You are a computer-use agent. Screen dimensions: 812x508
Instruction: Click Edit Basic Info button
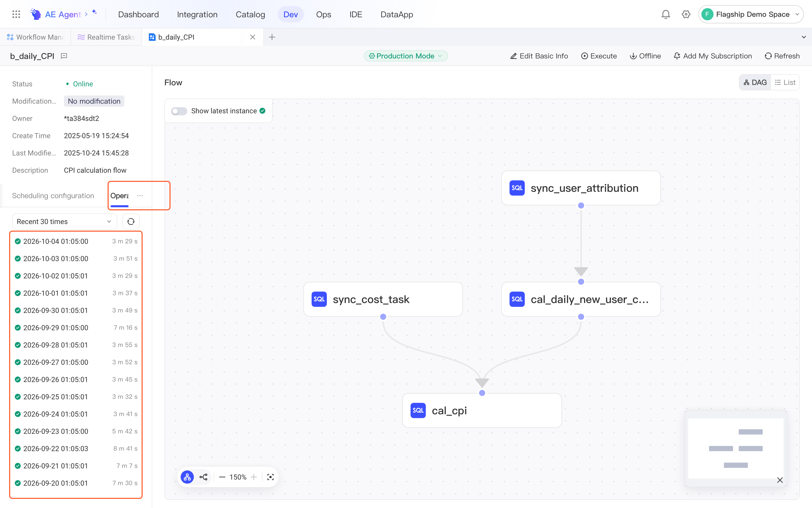[x=539, y=56]
